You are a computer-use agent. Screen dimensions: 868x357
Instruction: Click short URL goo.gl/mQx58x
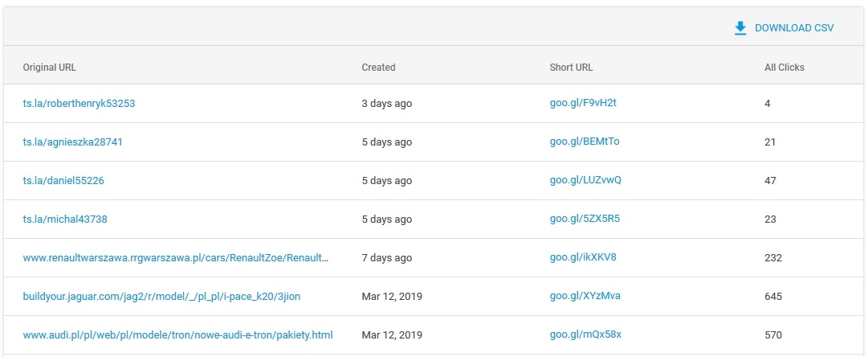click(585, 334)
